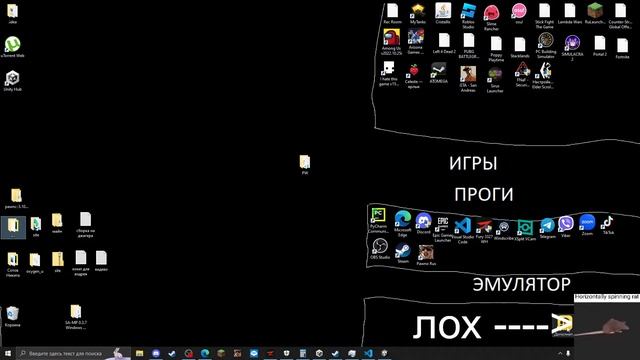The image size is (640, 360).
Task: Open the Celeste strawberry shortcut
Action: [414, 76]
